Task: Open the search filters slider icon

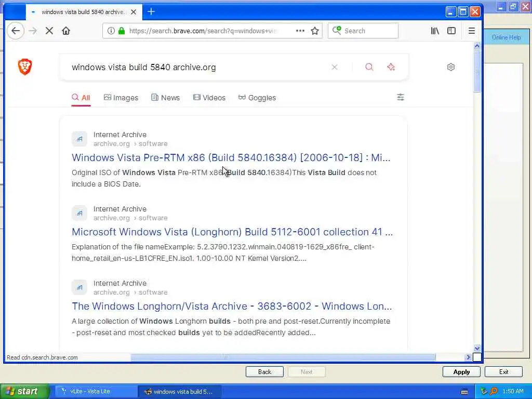Action: (x=401, y=97)
